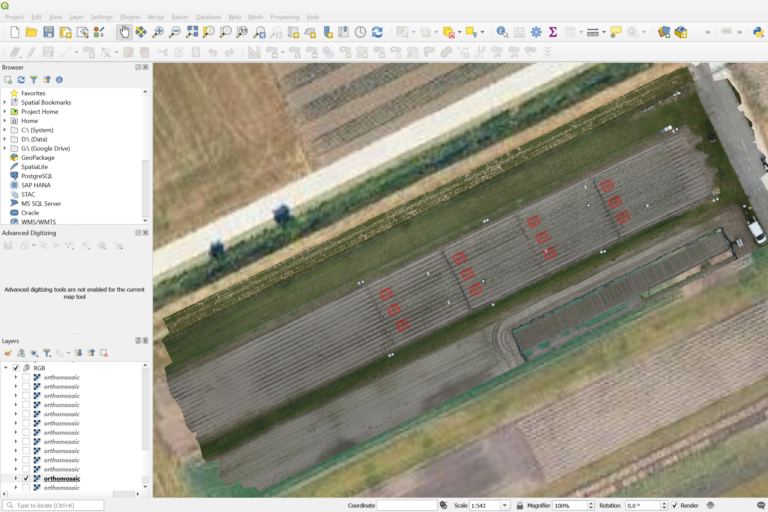
Task: Click the Identify Features tool
Action: tap(502, 32)
